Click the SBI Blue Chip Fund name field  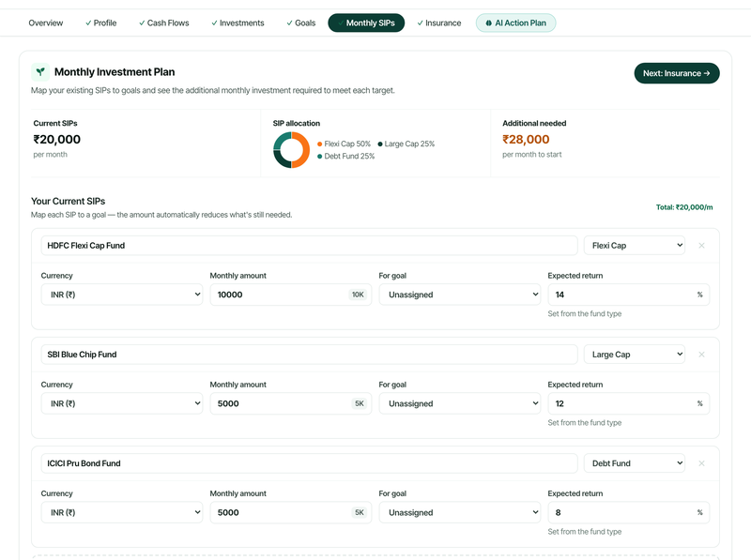(x=310, y=355)
